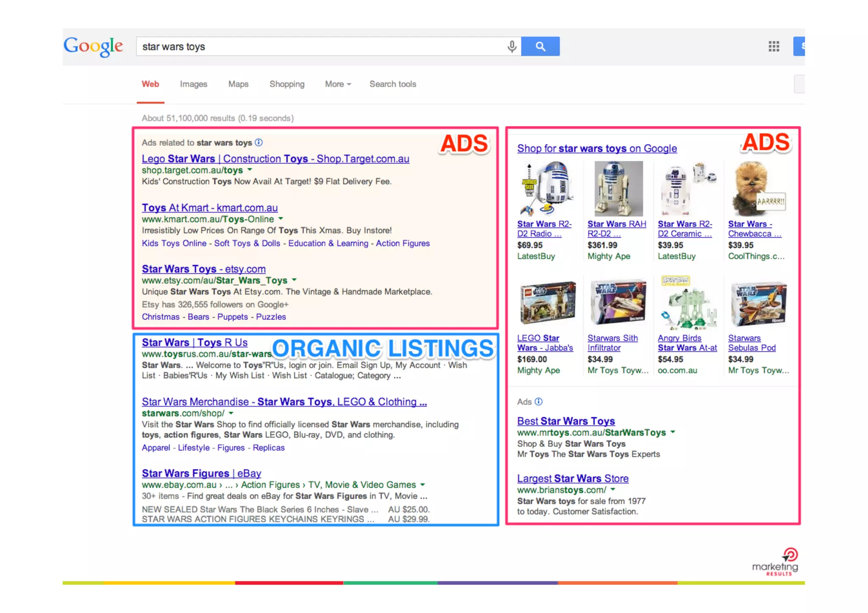The width and height of the screenshot is (868, 613).
Task: Click 'About 51,100,000 results' text
Action: click(188, 118)
